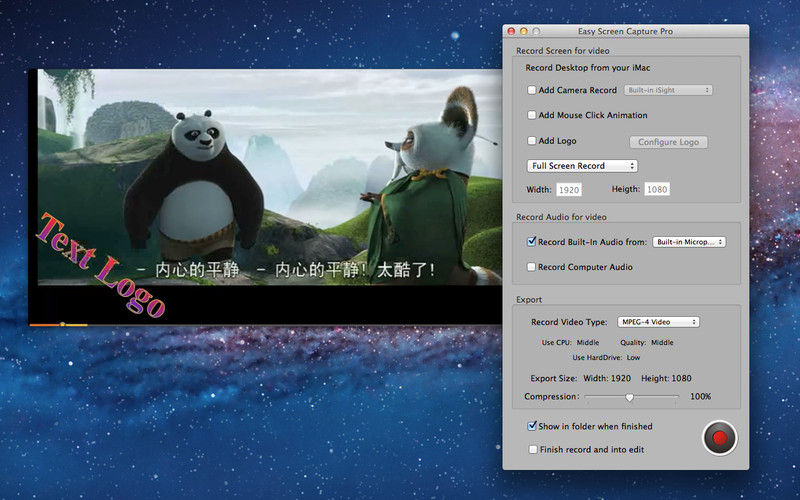Click the 'Record Desktop from your iMac' text
The height and width of the screenshot is (500, 800).
click(588, 67)
